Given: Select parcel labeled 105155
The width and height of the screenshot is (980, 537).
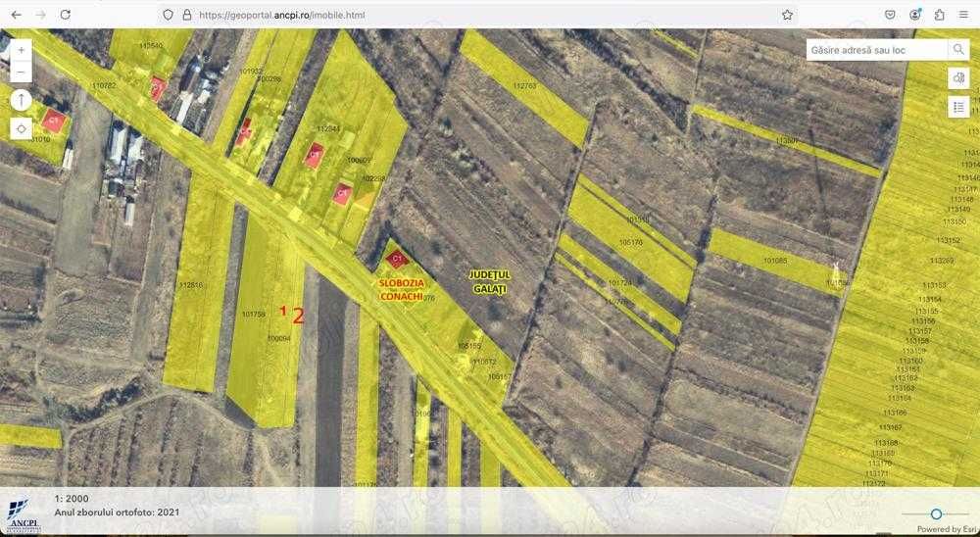Looking at the screenshot, I should 469,346.
